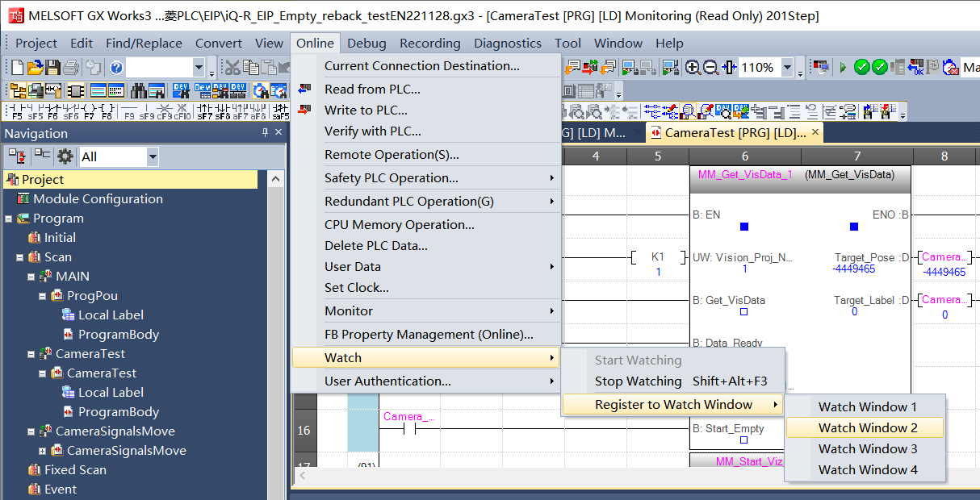Click the gear icon in Navigation panel
The width and height of the screenshot is (980, 500).
coord(65,156)
